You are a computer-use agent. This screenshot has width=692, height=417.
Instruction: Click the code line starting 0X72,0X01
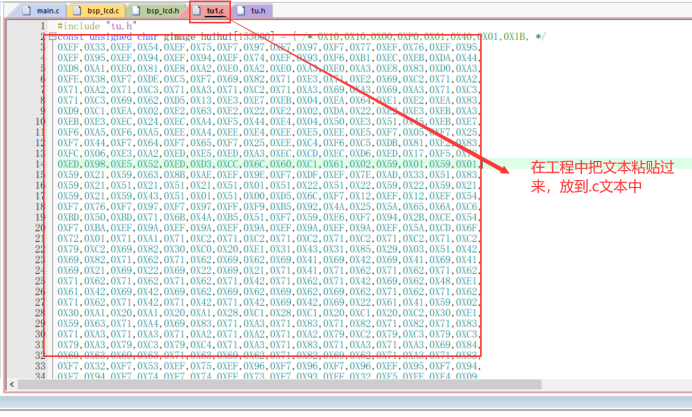268,238
